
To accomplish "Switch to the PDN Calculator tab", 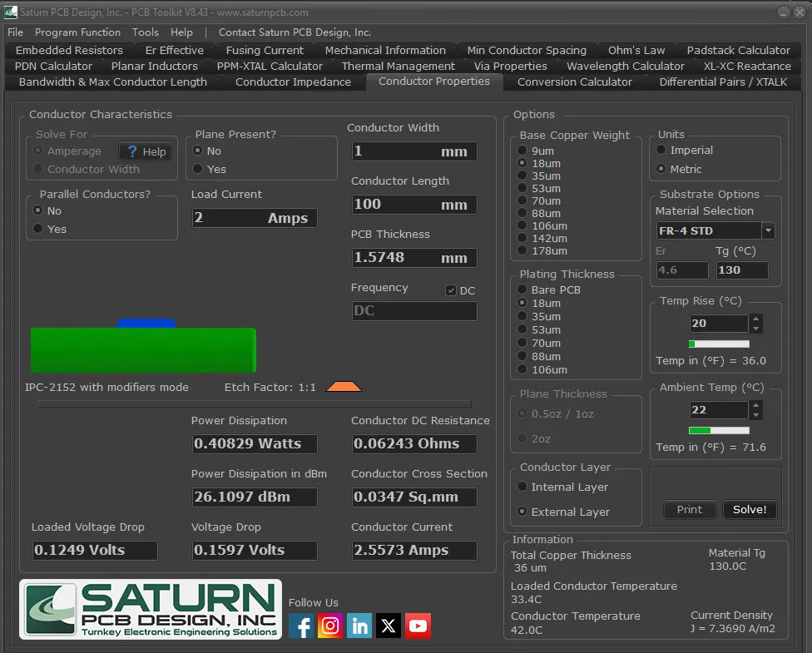I will [x=53, y=67].
